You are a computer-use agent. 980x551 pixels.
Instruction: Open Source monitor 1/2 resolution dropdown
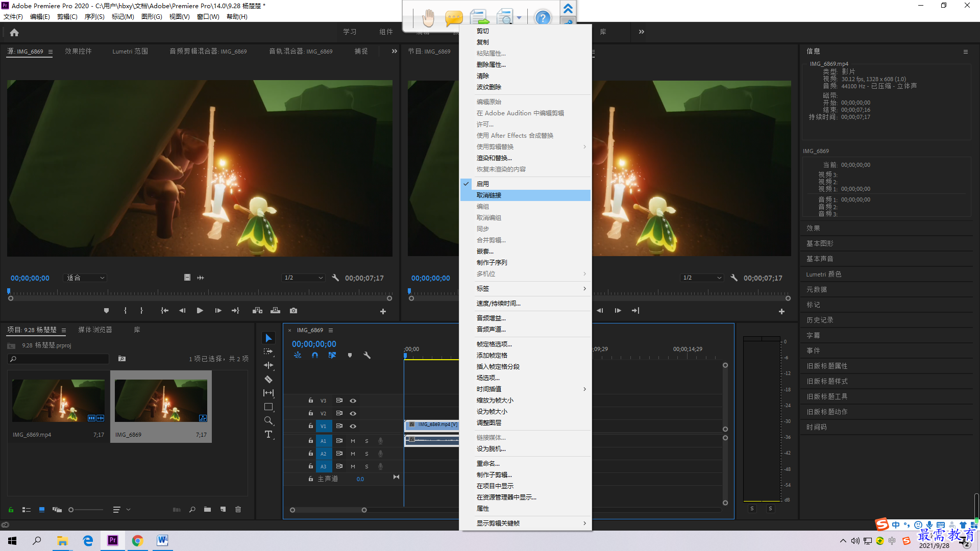pos(303,278)
